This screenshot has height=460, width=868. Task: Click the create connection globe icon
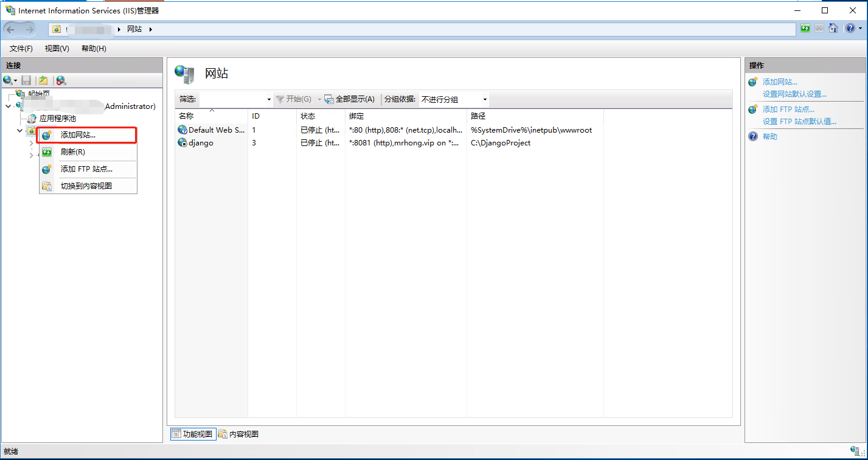7,80
